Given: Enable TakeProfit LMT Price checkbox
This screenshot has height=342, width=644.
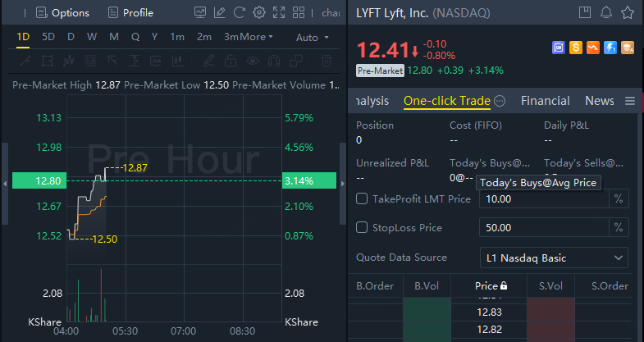Looking at the screenshot, I should pyautogui.click(x=362, y=198).
